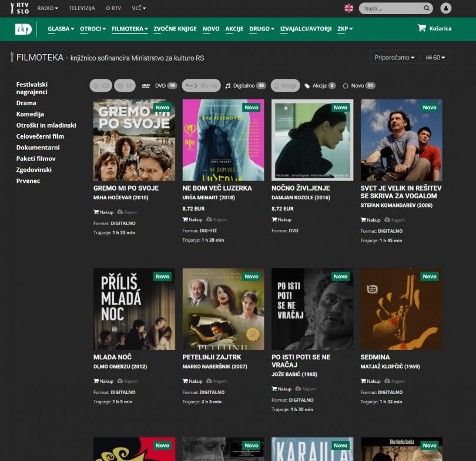Open IZVAJALCI/AVTORJI menu item

point(306,29)
